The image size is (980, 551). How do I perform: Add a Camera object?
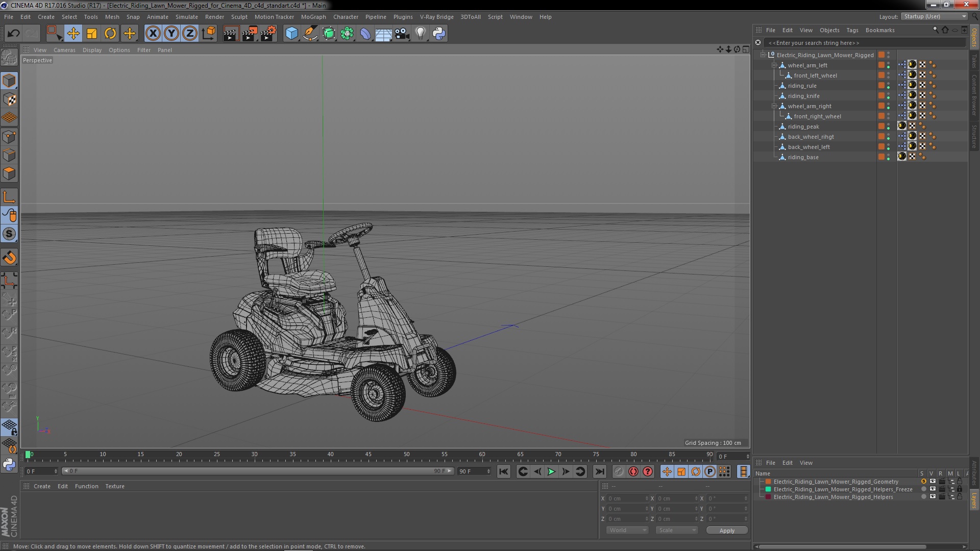pyautogui.click(x=402, y=34)
